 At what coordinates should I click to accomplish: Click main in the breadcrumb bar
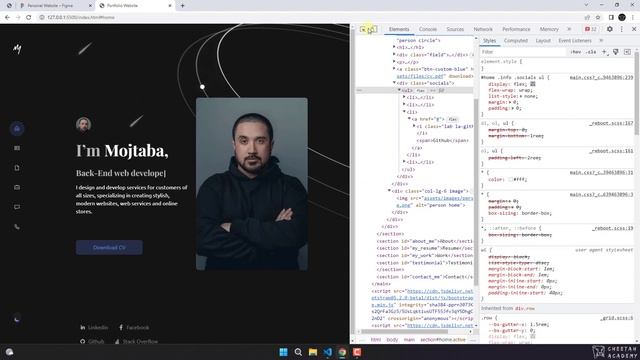click(409, 340)
